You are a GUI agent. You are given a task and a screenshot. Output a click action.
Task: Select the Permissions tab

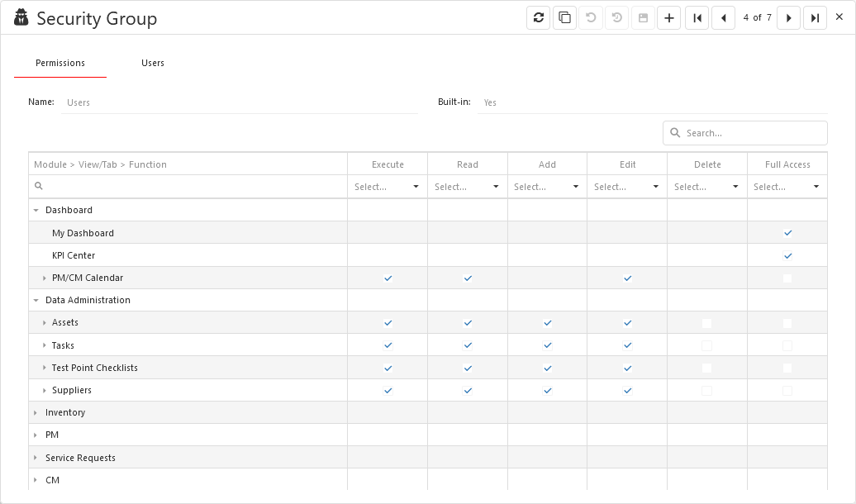(x=59, y=62)
